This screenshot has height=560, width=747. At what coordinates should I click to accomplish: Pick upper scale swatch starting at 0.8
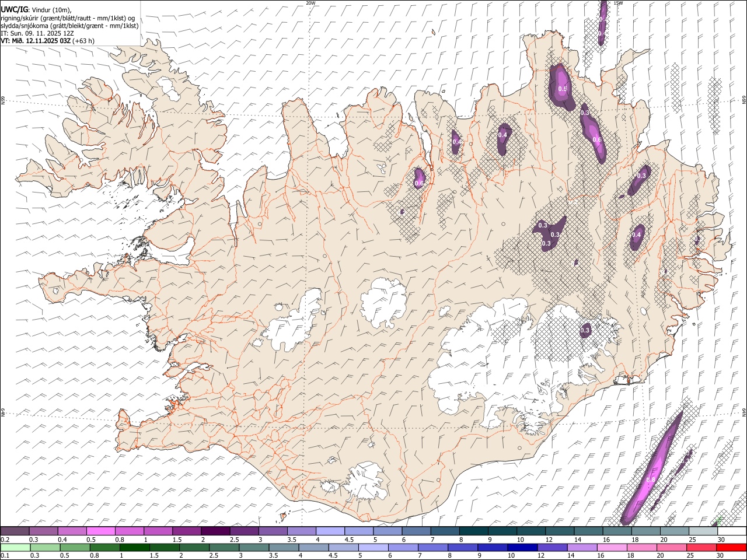click(x=130, y=531)
